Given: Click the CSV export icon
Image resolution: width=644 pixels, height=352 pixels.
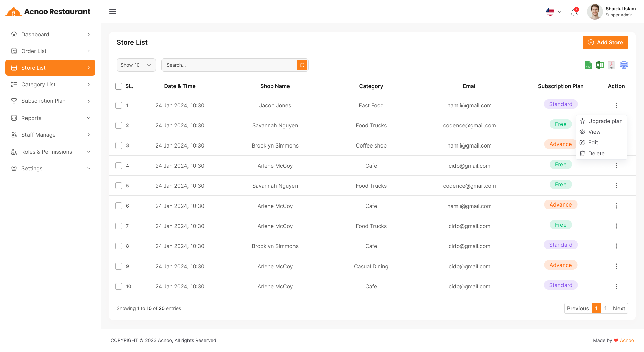Looking at the screenshot, I should (588, 65).
